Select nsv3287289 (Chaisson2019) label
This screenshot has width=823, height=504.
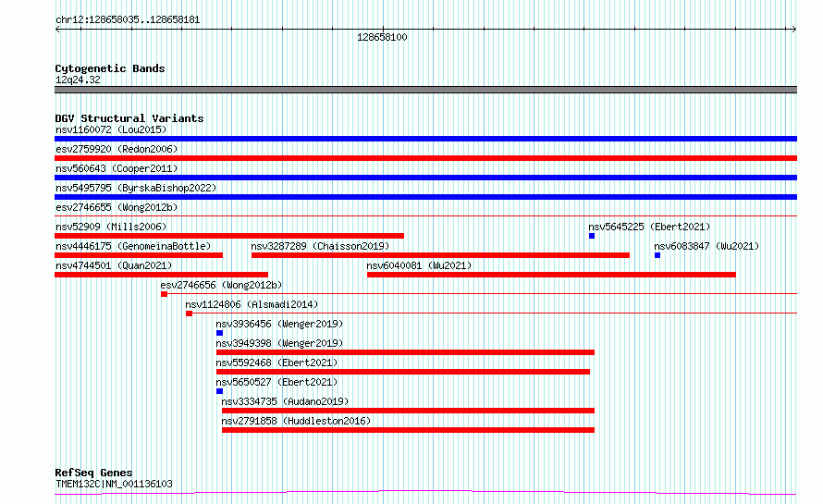click(320, 246)
